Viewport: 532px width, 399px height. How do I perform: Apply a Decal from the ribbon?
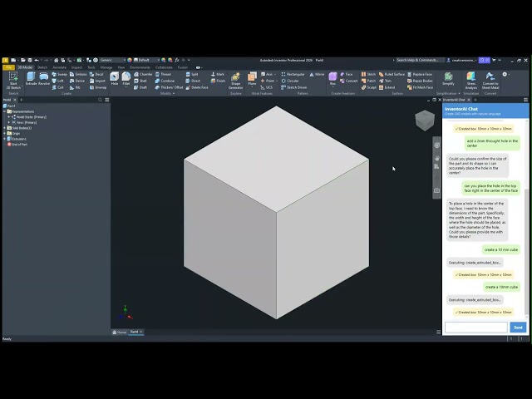[x=96, y=74]
